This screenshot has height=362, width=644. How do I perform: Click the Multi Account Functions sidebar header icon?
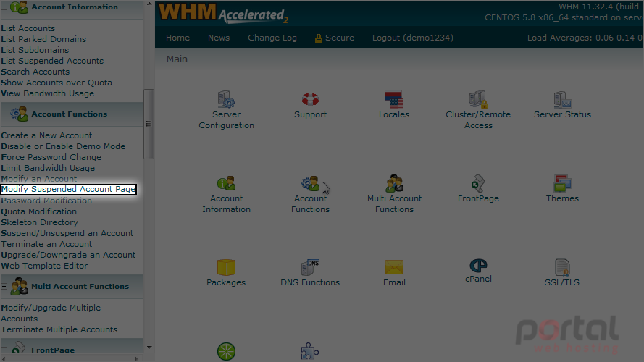19,287
